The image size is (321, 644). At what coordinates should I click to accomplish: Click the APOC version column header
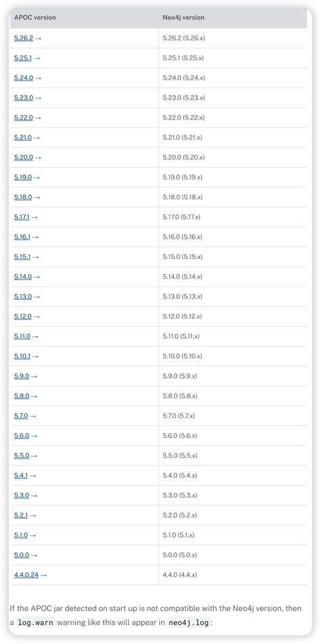point(35,18)
